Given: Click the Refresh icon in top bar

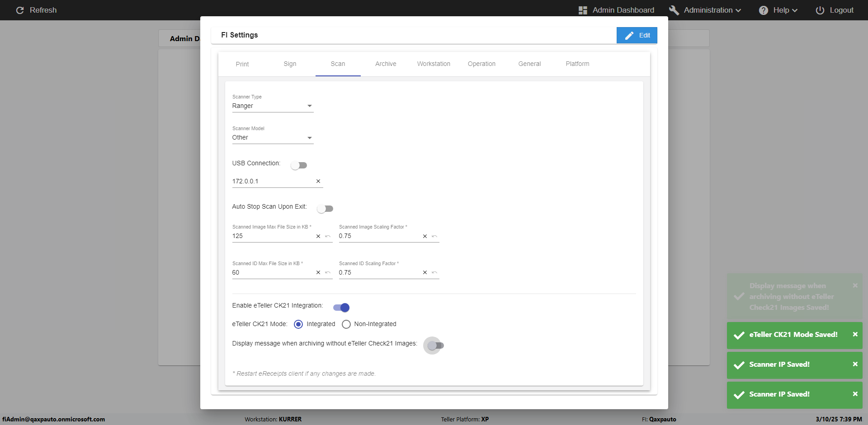Looking at the screenshot, I should (x=20, y=10).
